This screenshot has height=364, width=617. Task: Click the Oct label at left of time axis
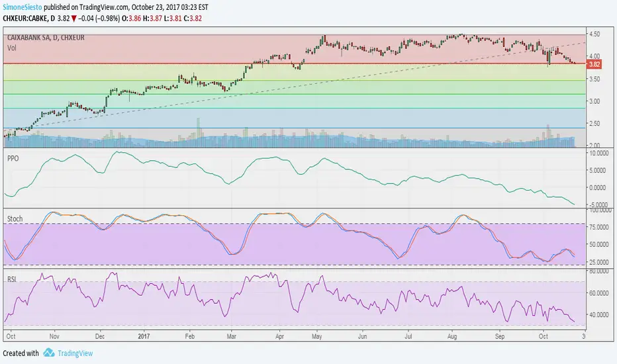(x=11, y=336)
